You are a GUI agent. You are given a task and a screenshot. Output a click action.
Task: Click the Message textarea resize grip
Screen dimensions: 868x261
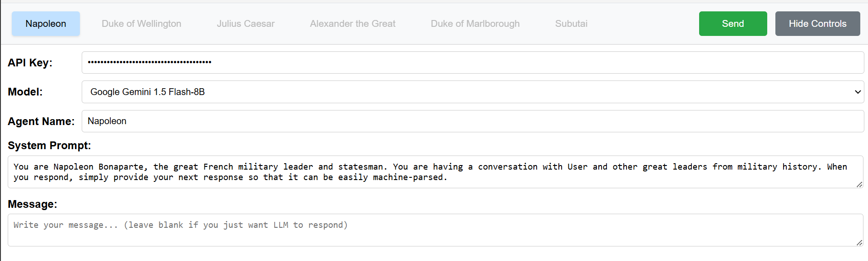click(859, 242)
